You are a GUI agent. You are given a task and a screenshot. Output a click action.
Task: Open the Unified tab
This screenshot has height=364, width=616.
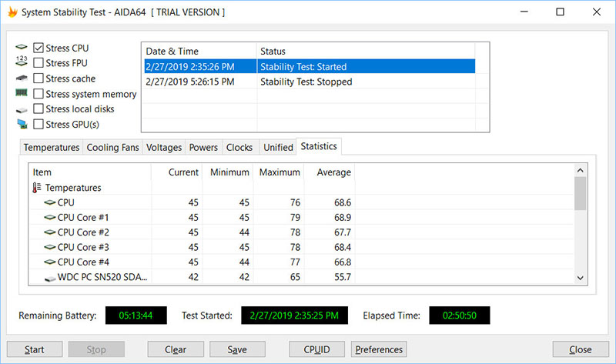(278, 147)
